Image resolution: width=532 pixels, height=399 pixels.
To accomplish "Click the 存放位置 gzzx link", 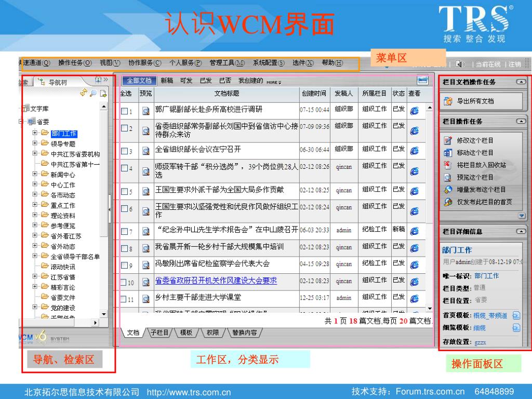I will 480,342.
